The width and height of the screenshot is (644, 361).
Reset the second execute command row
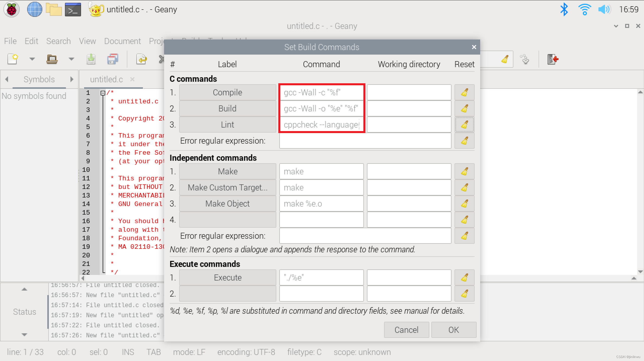[464, 294]
